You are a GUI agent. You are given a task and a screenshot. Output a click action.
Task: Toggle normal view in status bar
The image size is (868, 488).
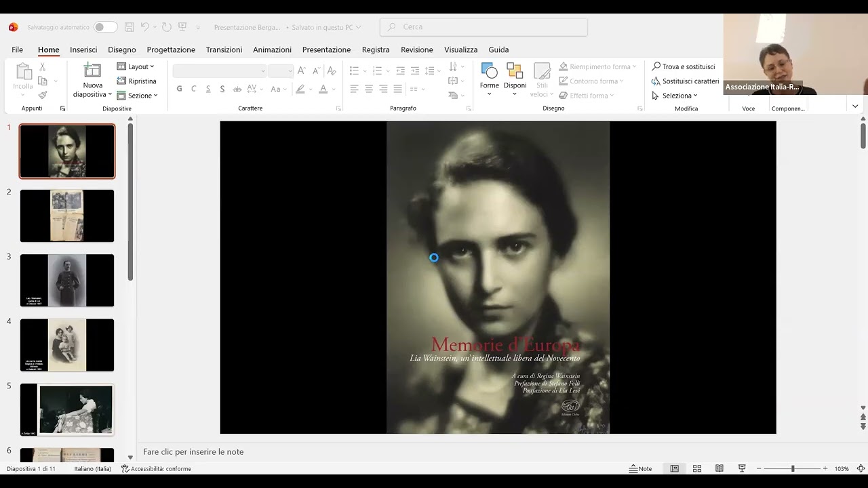(x=674, y=468)
